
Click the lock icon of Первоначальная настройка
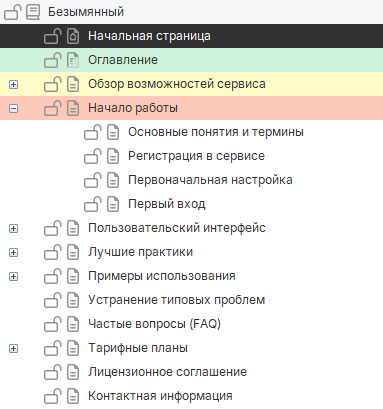(93, 180)
